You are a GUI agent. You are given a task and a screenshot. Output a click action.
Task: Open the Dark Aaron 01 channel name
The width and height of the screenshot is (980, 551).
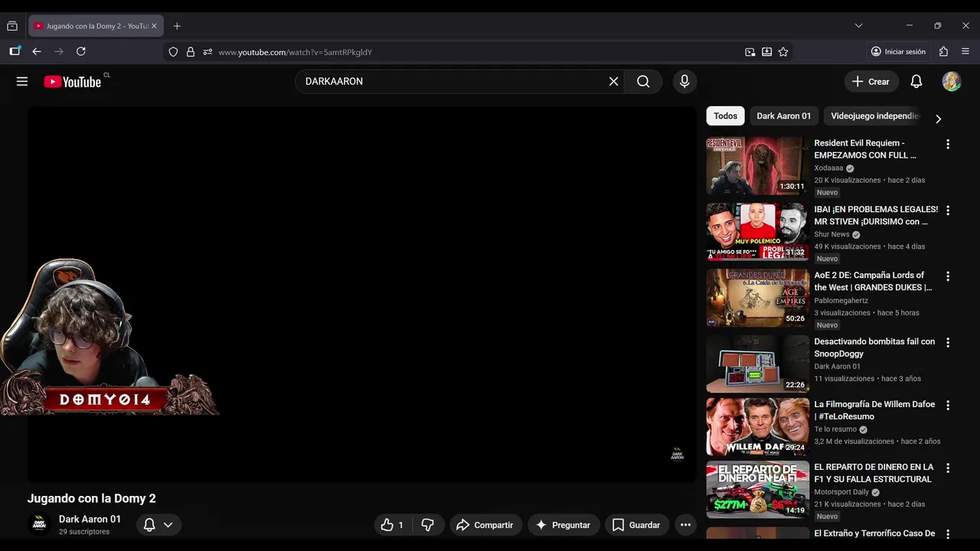(90, 519)
